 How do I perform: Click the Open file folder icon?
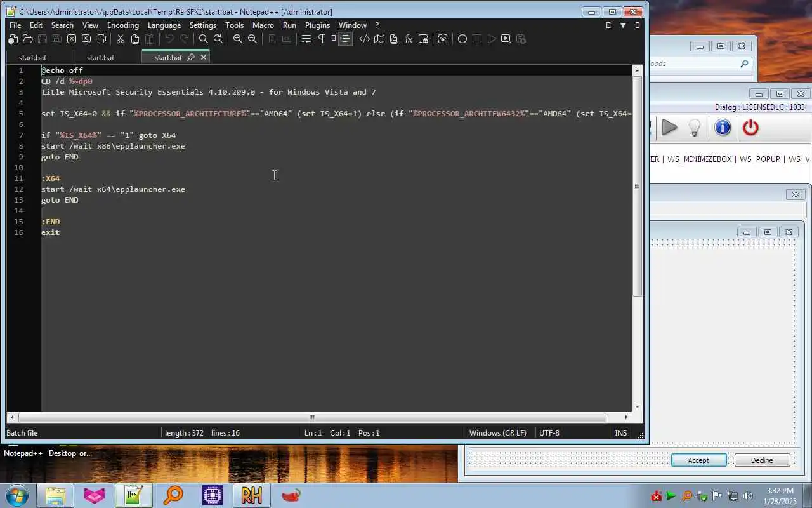coord(27,39)
